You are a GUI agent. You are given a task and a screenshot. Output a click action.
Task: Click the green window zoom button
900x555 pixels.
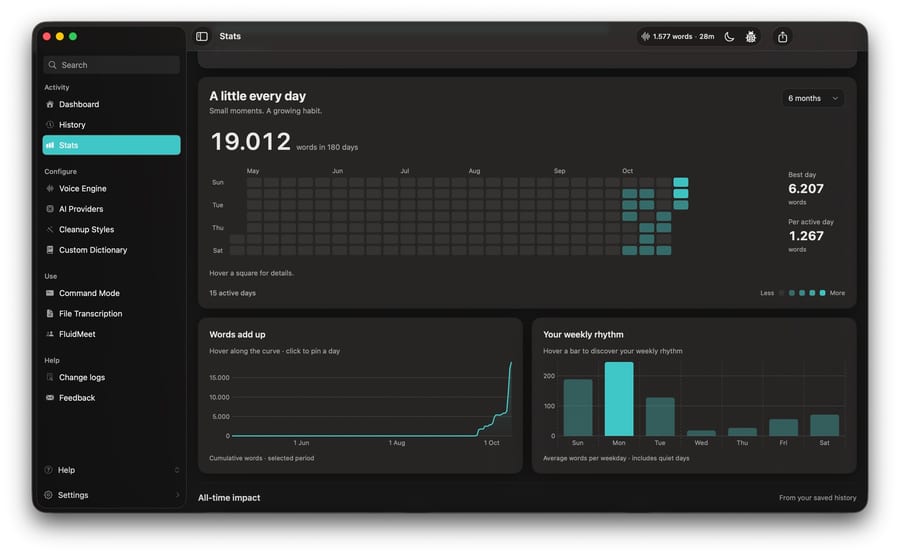pyautogui.click(x=73, y=36)
